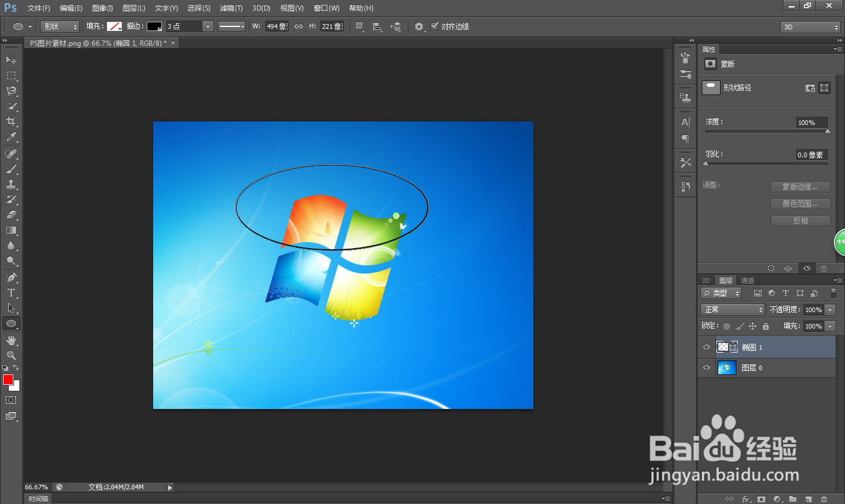Select the Eraser tool
This screenshot has width=845, height=504.
pyautogui.click(x=11, y=214)
